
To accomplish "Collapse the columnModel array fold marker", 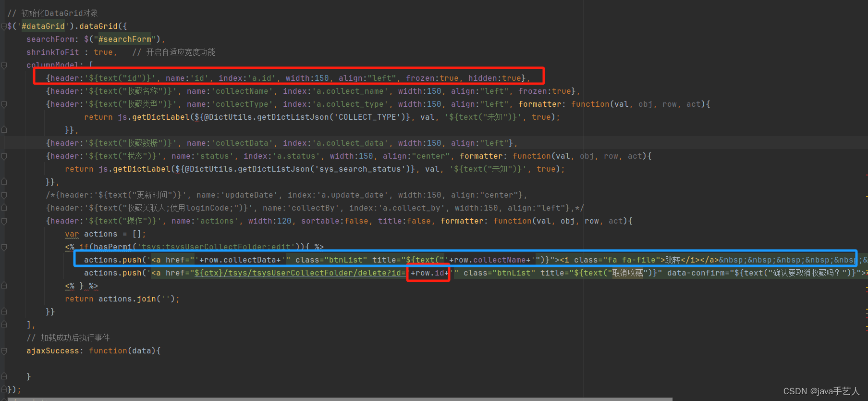I will [x=4, y=65].
